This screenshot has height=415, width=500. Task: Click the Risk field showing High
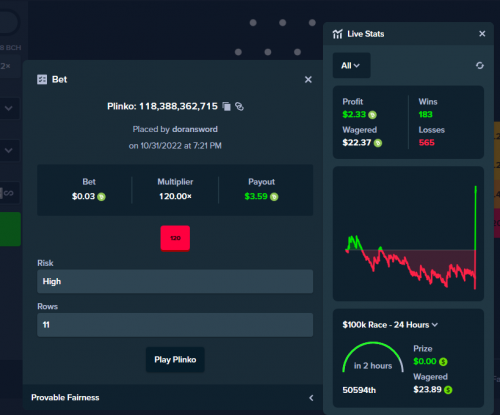click(175, 281)
